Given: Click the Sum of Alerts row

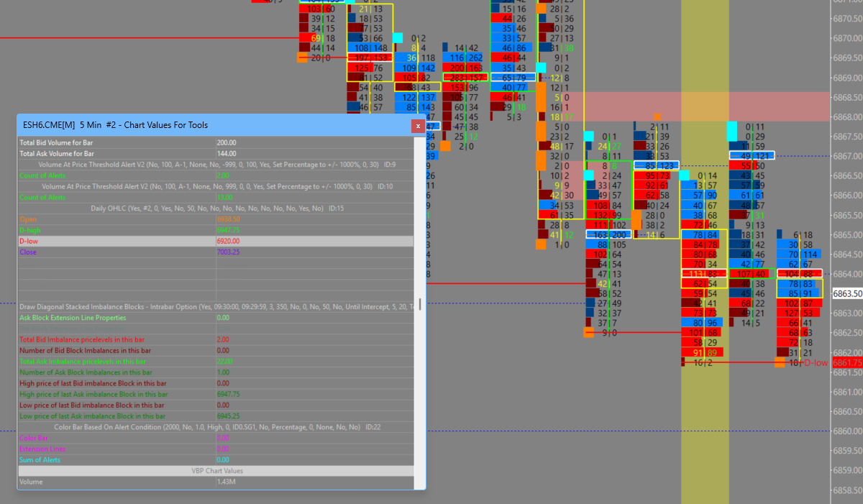Looking at the screenshot, I should click(x=216, y=459).
